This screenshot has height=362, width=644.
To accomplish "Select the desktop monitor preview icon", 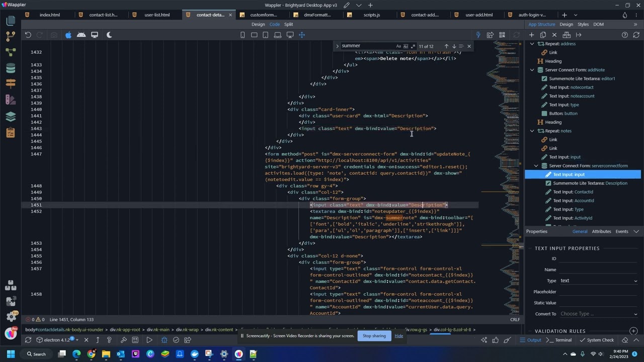I will point(95,35).
